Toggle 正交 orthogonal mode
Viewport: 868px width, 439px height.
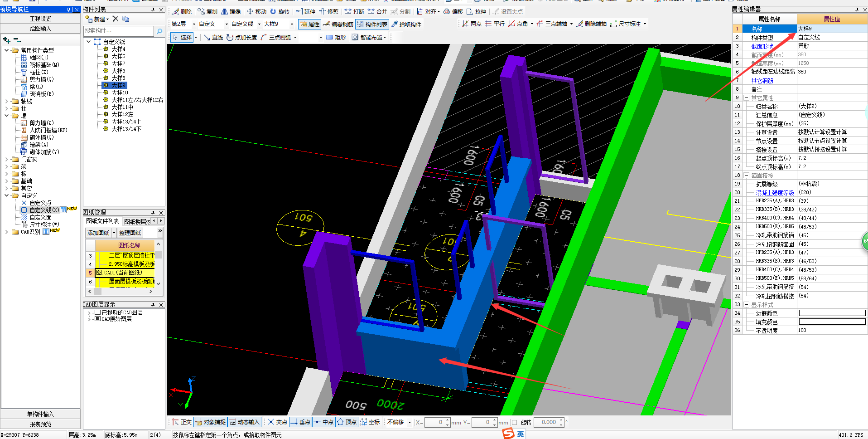pos(182,422)
